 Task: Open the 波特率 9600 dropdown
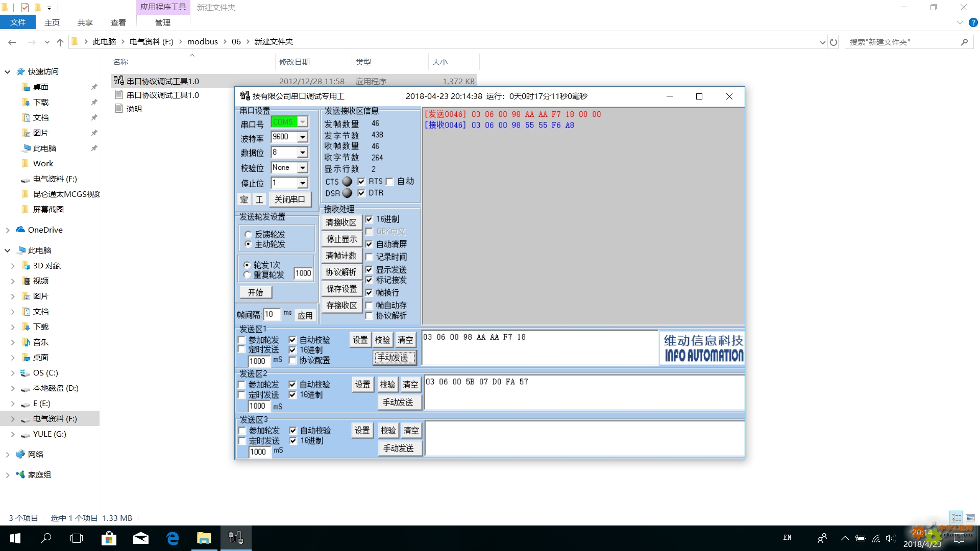302,137
